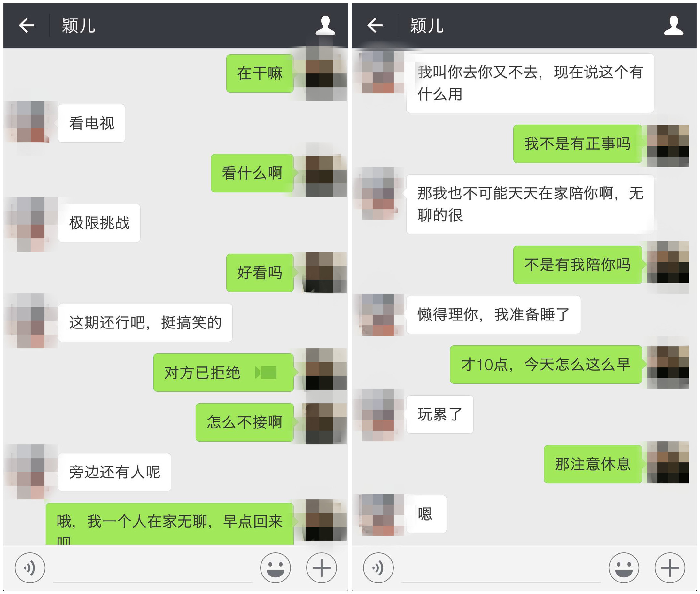Open emoji picker in right chat

pos(624,568)
